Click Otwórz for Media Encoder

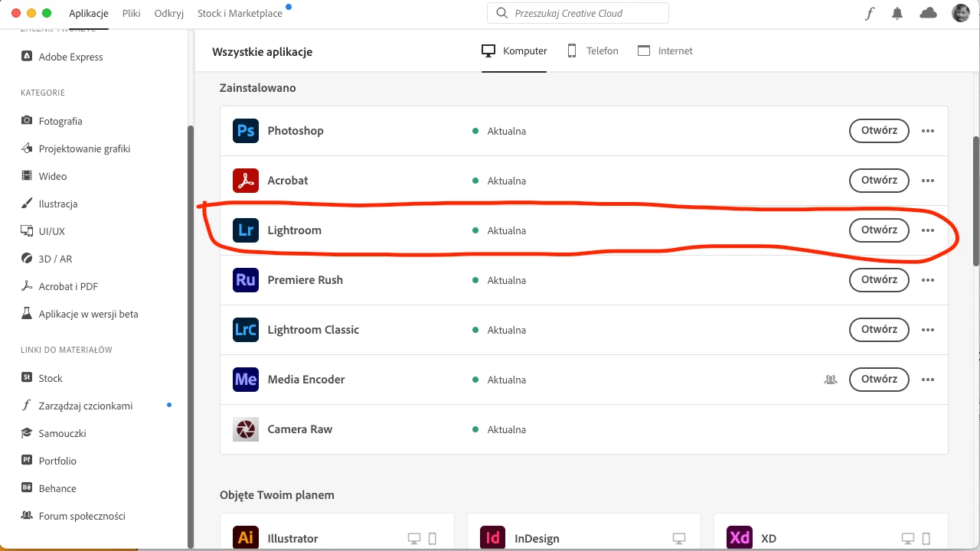(879, 379)
